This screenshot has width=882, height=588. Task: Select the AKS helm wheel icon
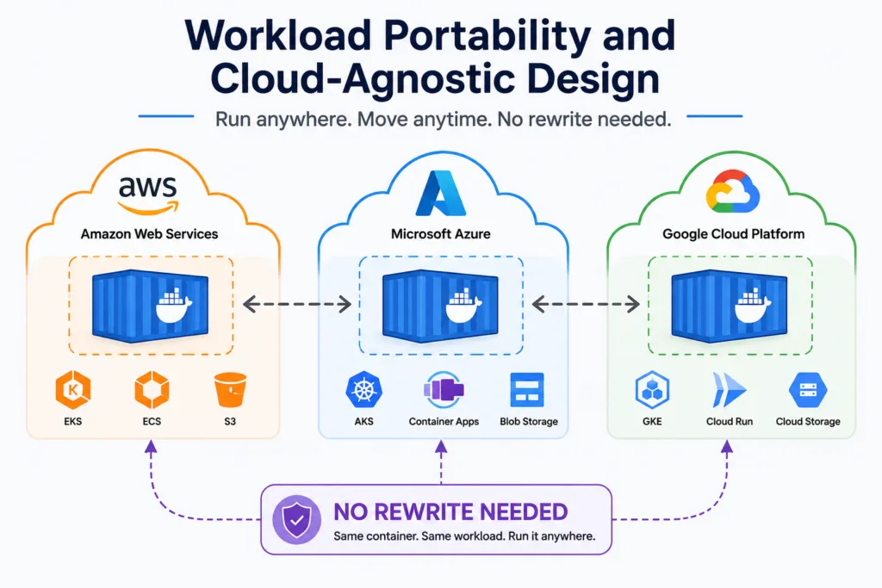click(x=364, y=390)
